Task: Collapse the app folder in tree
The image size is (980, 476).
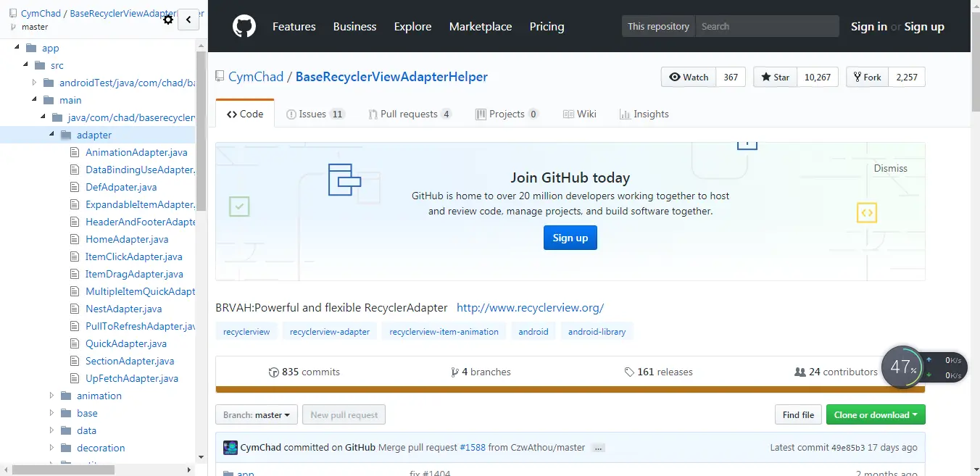Action: [x=17, y=48]
